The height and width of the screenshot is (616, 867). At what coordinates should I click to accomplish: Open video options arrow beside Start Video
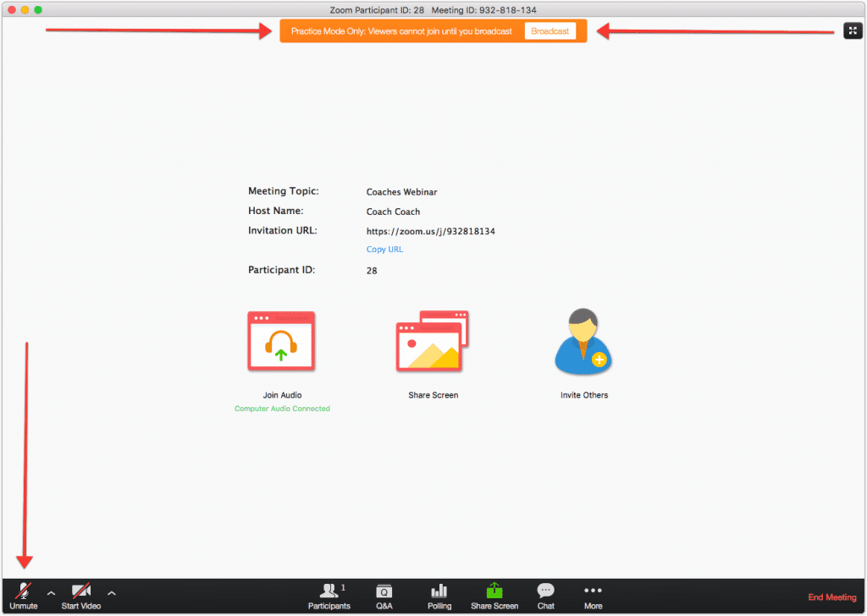point(112,593)
